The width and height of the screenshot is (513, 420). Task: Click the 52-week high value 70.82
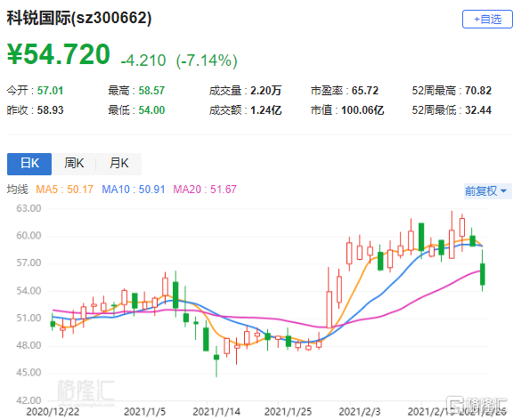pos(478,91)
